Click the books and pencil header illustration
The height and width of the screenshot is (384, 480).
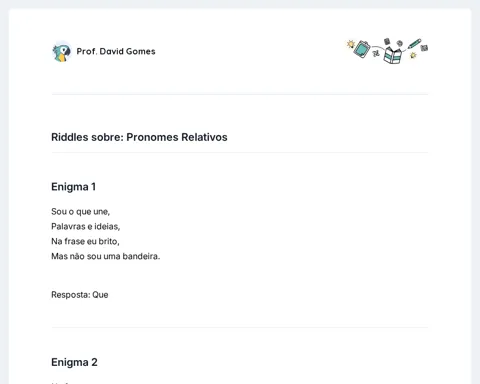click(x=387, y=51)
